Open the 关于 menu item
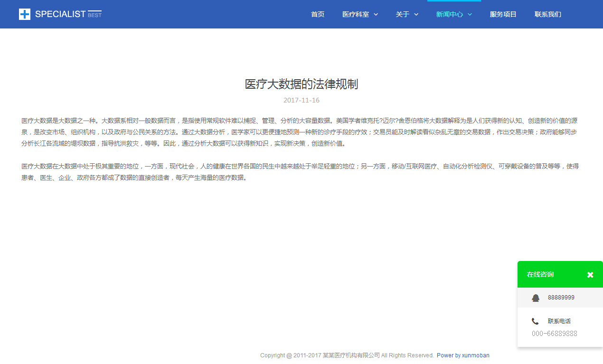The width and height of the screenshot is (603, 364). click(402, 14)
